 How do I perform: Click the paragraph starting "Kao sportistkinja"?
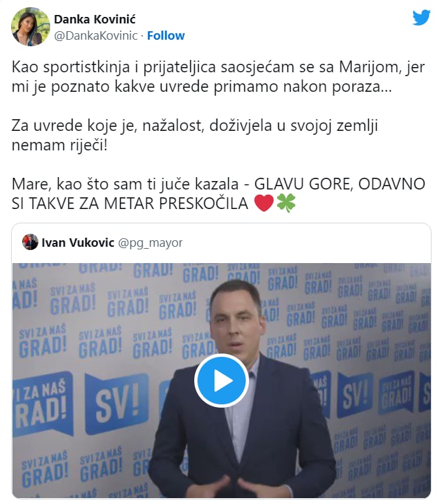(218, 77)
